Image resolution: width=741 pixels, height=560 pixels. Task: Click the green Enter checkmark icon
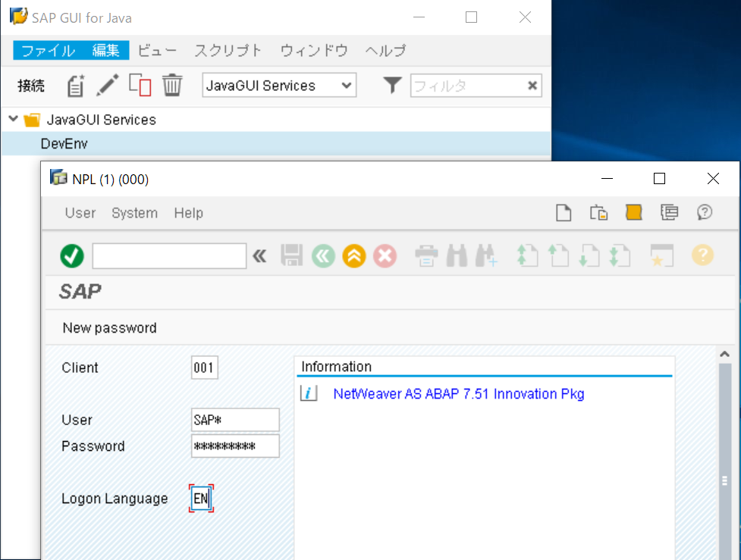pos(72,256)
